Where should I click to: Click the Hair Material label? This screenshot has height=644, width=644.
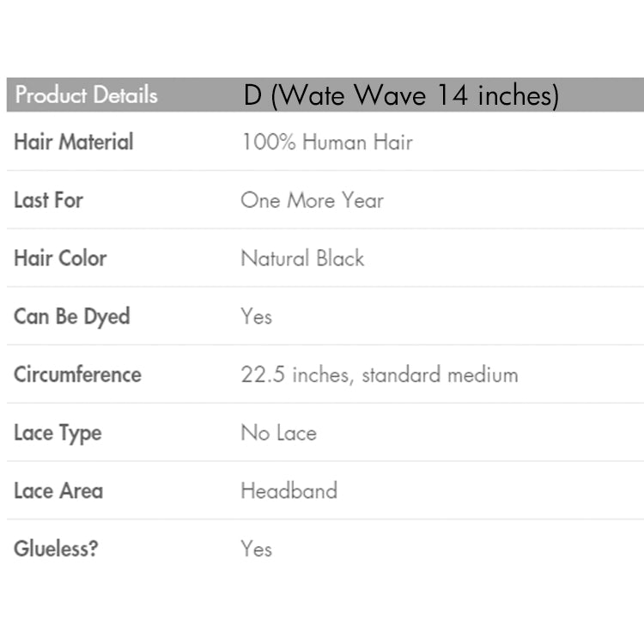[x=74, y=142]
